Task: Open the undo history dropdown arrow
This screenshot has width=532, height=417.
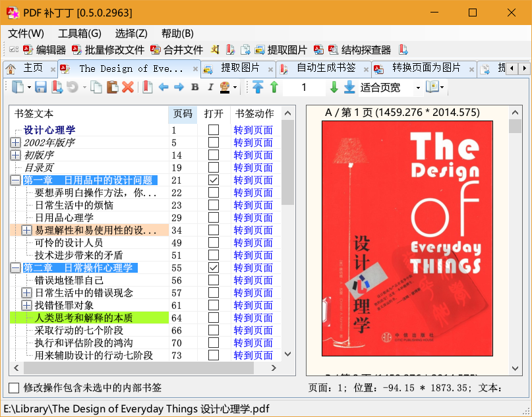Action: (x=84, y=88)
